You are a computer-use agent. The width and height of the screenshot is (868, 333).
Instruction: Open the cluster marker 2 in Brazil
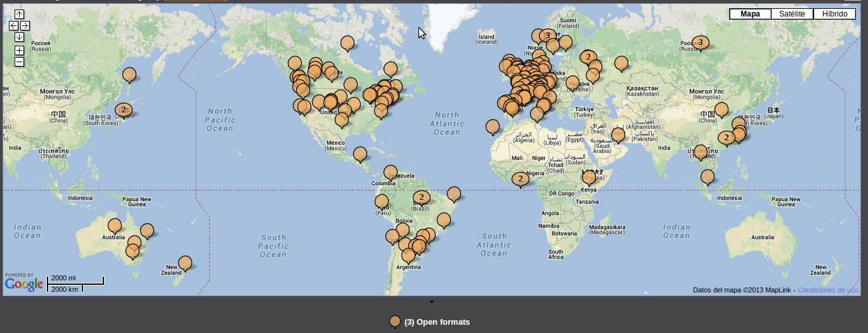point(421,197)
